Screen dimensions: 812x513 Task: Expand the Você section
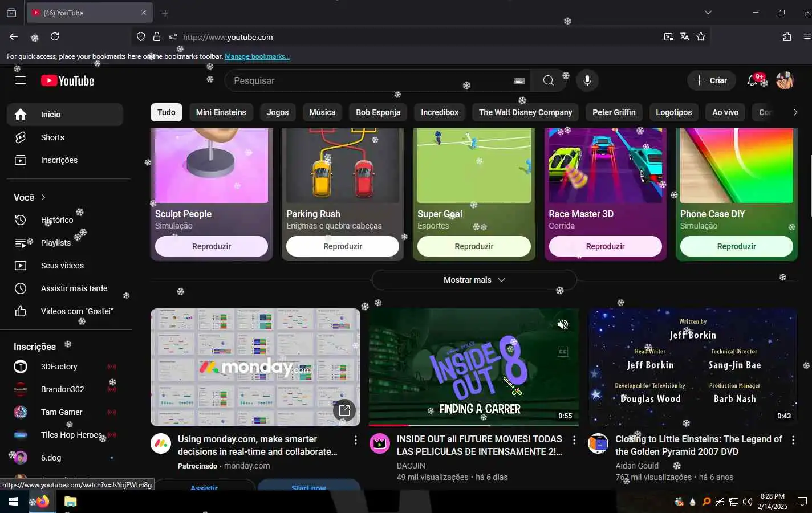click(30, 197)
